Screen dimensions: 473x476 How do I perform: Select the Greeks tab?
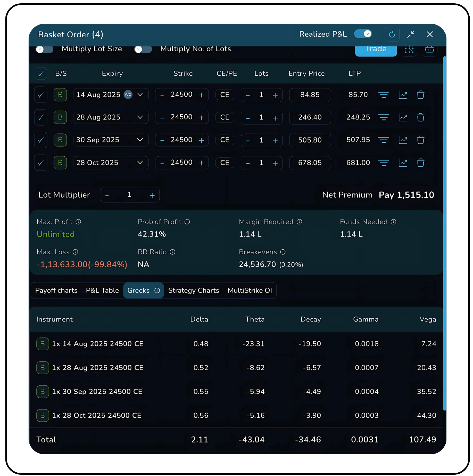pyautogui.click(x=144, y=291)
